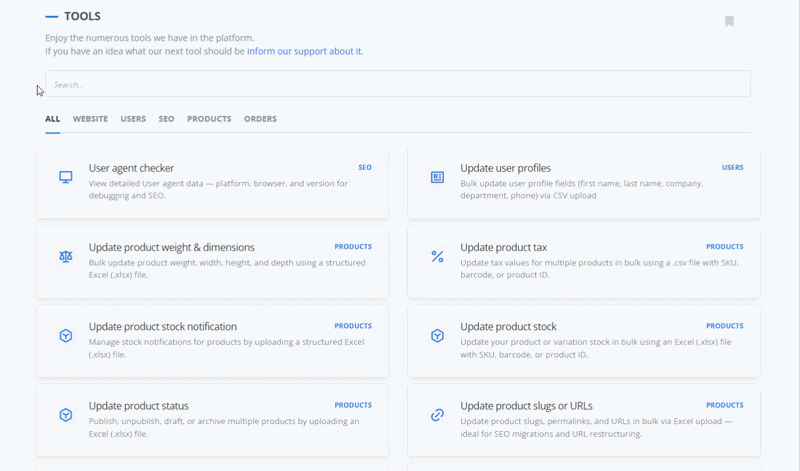Click the PRODUCTS tag on Update product status

(x=353, y=405)
